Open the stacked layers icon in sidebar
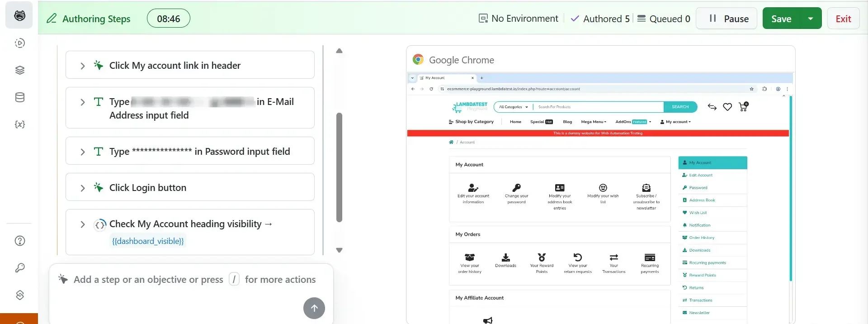This screenshot has height=324, width=868. 19,70
